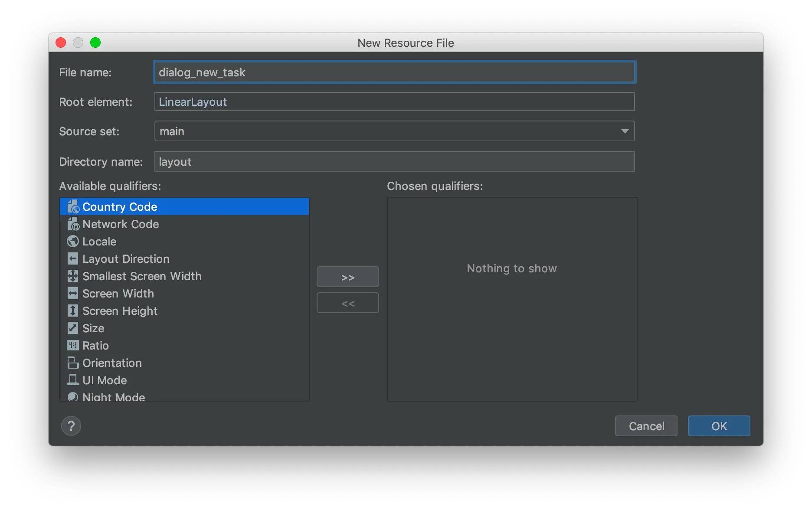Add qualifier with the >> button
The image size is (812, 510).
tap(348, 277)
